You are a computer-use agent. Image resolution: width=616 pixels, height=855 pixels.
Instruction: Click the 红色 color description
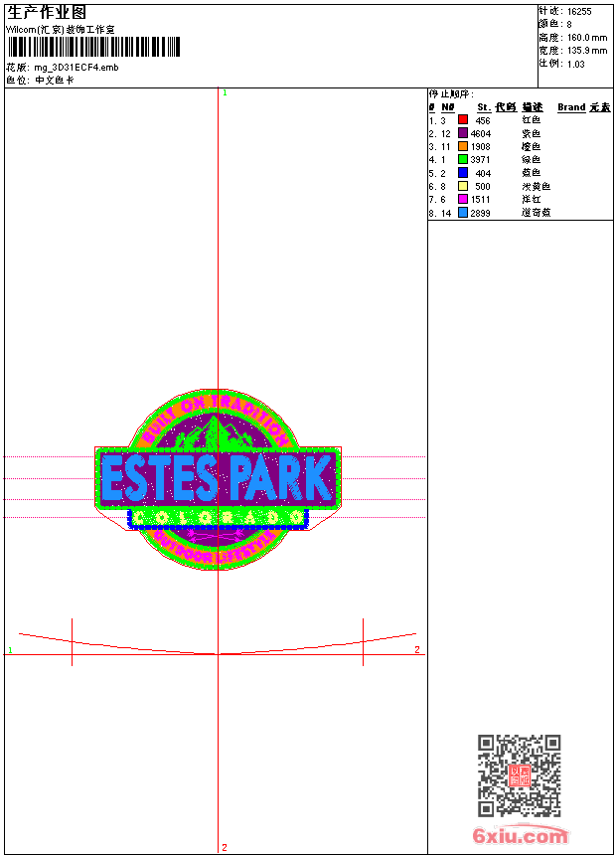coord(532,120)
